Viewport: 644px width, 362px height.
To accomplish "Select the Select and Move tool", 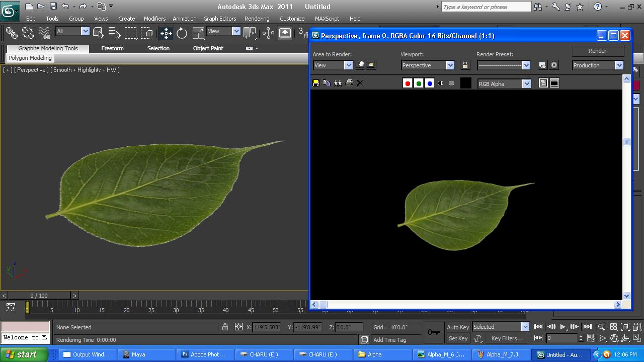I will (x=166, y=33).
